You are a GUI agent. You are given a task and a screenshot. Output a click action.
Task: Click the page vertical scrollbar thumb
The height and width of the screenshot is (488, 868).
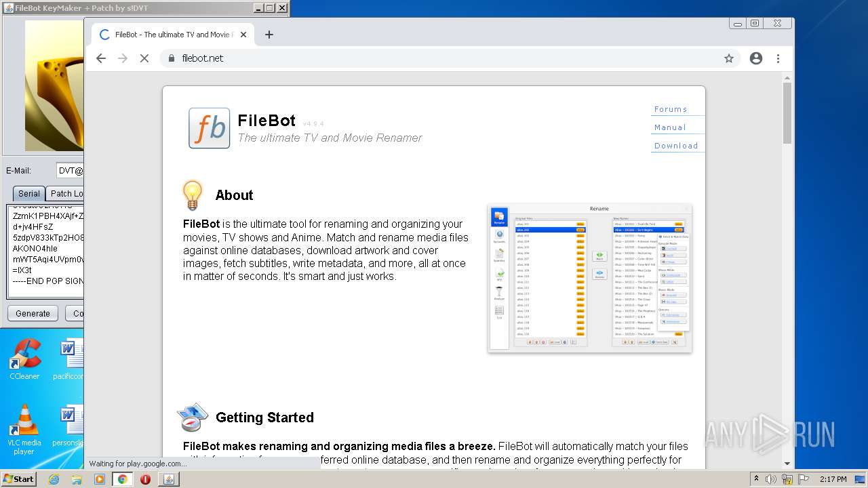tap(787, 113)
